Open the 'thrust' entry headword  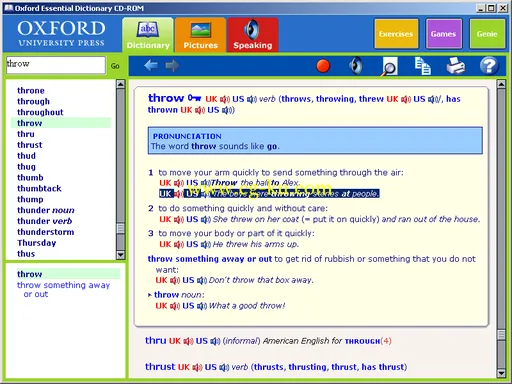(160, 367)
